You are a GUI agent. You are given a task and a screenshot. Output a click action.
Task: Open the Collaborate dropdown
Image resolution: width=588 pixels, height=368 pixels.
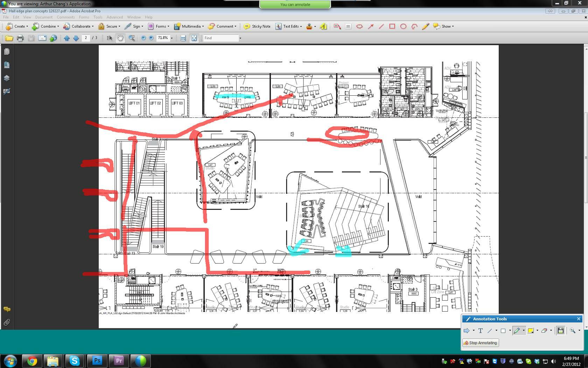pos(78,26)
